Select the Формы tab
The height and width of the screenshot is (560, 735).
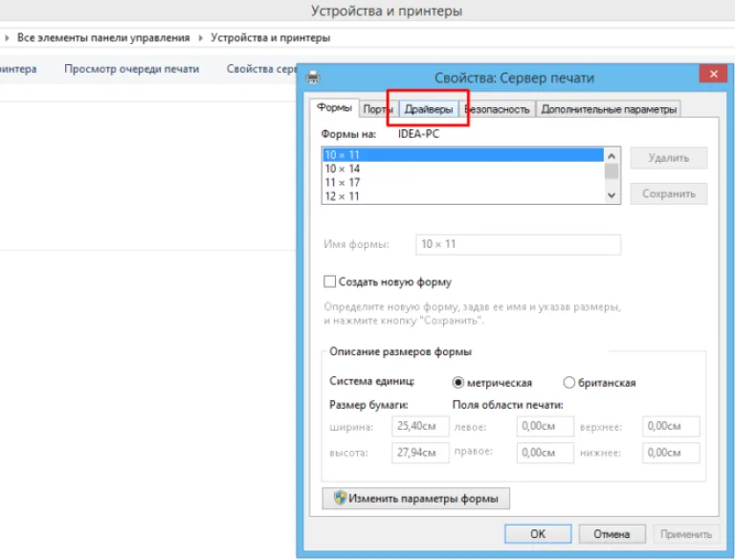point(334,108)
